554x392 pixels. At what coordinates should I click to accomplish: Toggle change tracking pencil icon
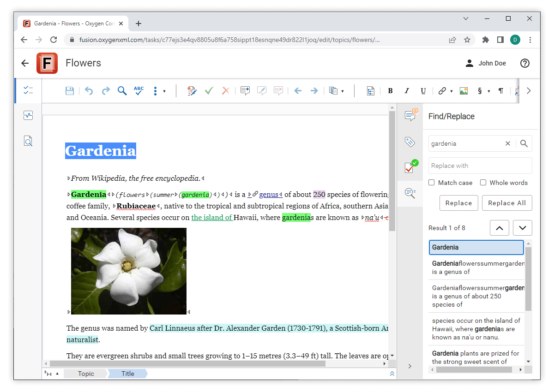click(192, 91)
